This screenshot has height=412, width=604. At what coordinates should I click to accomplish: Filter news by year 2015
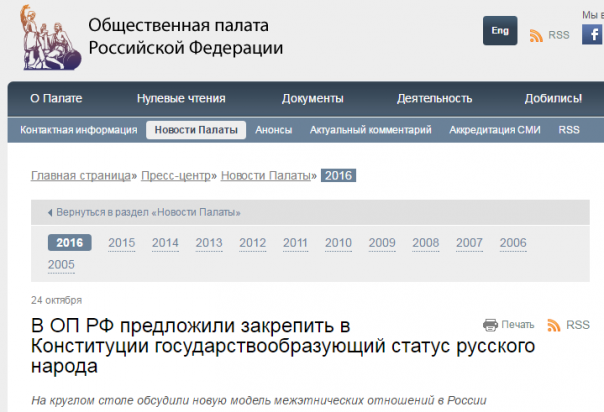pyautogui.click(x=122, y=243)
